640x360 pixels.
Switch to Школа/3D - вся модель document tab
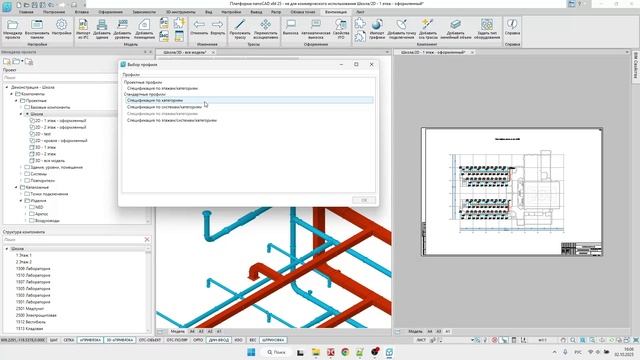coord(185,52)
